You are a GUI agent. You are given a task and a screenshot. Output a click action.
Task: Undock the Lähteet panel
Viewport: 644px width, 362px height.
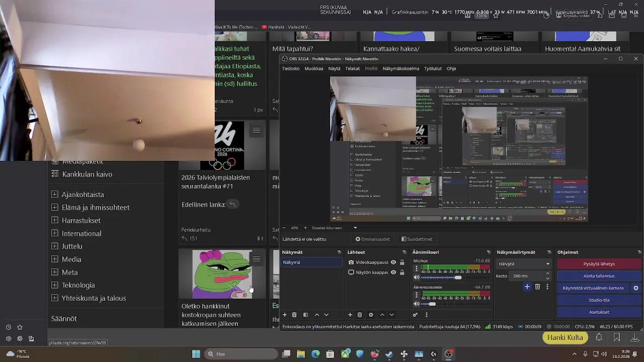[x=404, y=252]
